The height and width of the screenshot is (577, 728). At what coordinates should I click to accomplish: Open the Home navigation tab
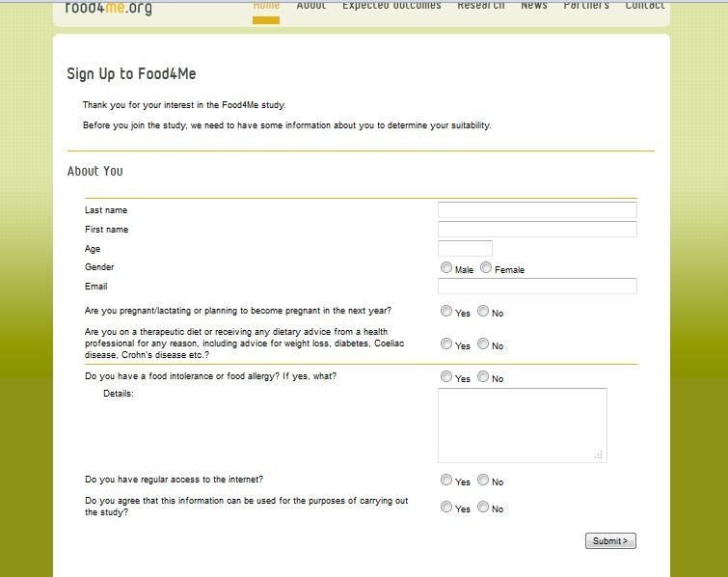point(266,6)
